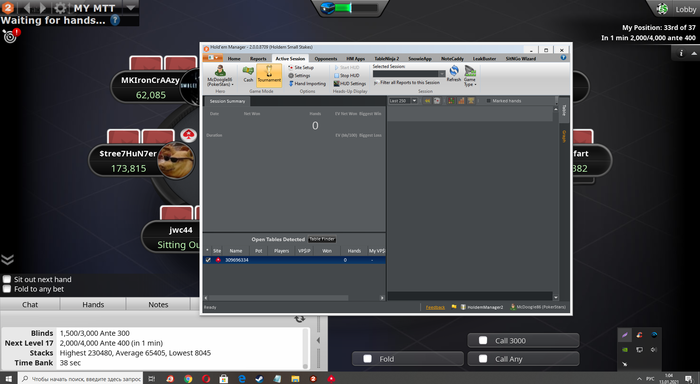Click the Table Finder button
The width and height of the screenshot is (700, 384).
(322, 239)
